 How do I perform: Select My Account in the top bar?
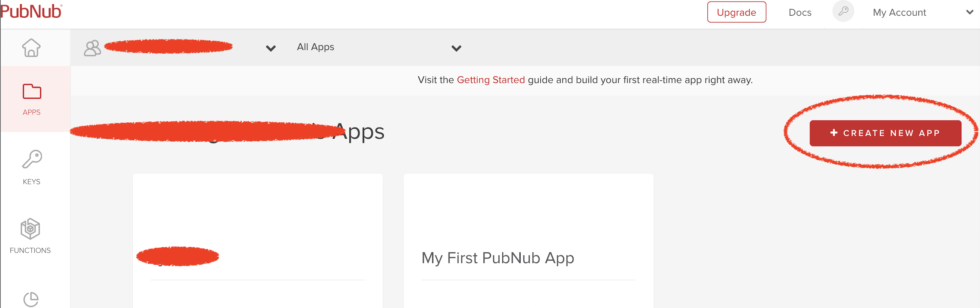(x=899, y=12)
